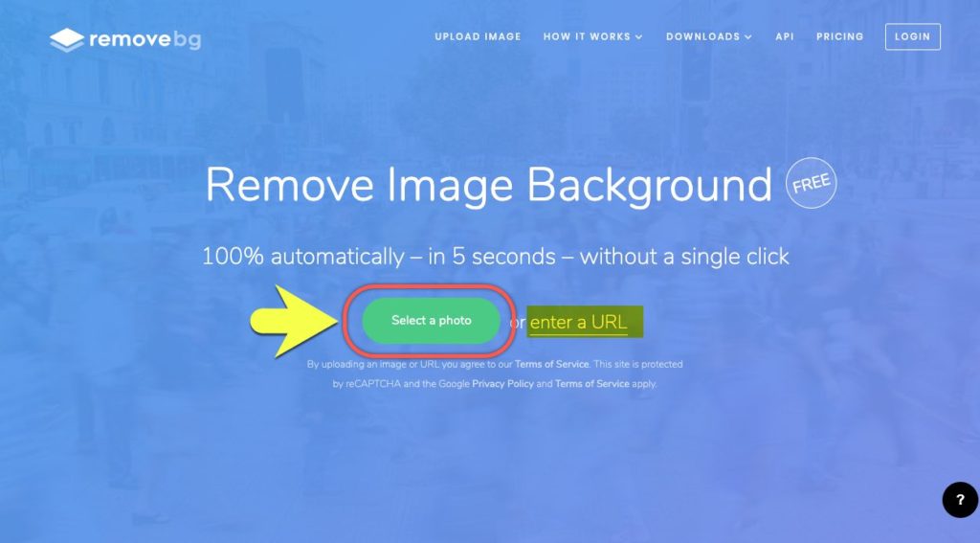Click the Downloads menu label
The width and height of the screenshot is (980, 543).
(x=702, y=37)
